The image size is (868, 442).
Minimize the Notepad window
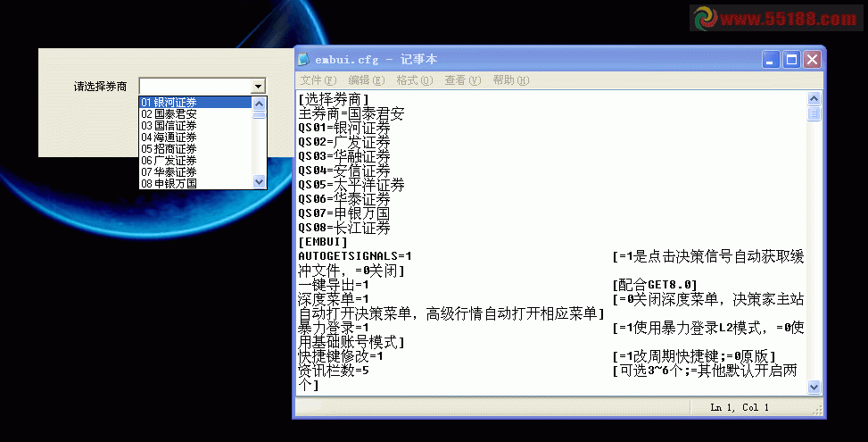pos(771,59)
